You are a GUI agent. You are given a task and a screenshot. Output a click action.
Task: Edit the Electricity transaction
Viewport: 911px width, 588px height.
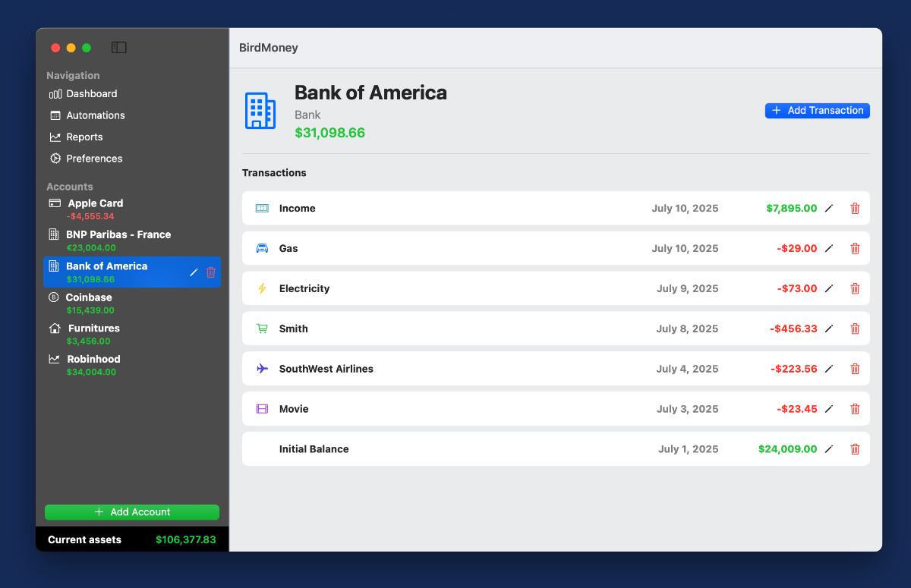point(829,288)
